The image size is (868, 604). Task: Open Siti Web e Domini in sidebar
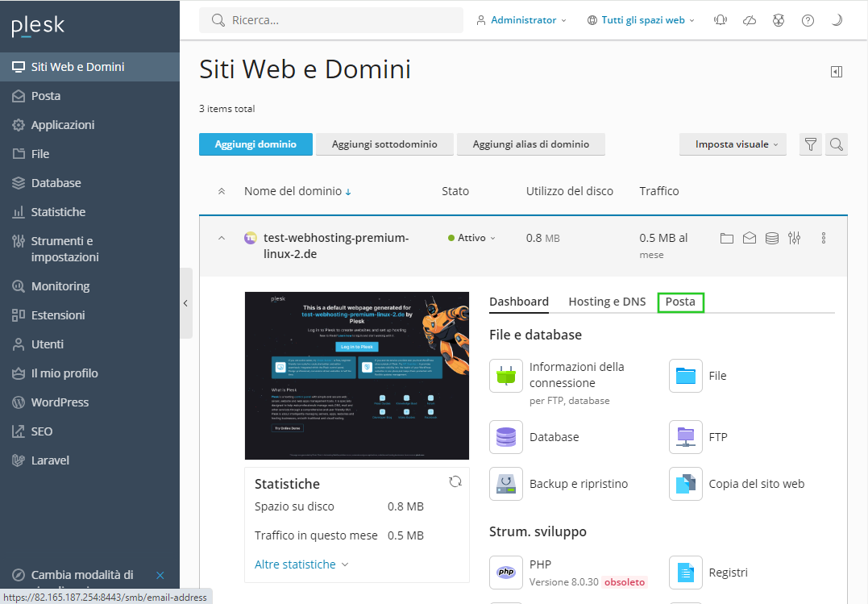(89, 67)
